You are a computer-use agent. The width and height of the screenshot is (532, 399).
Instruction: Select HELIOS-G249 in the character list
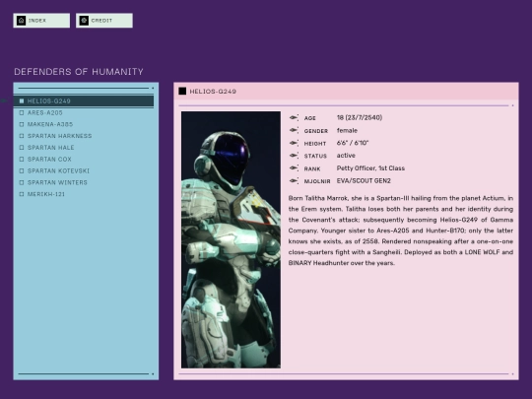pos(84,101)
